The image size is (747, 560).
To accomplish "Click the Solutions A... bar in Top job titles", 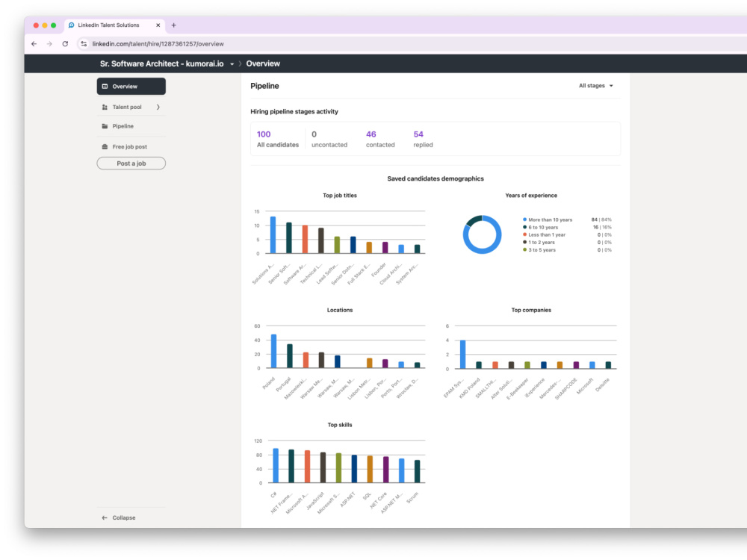I will coord(273,235).
